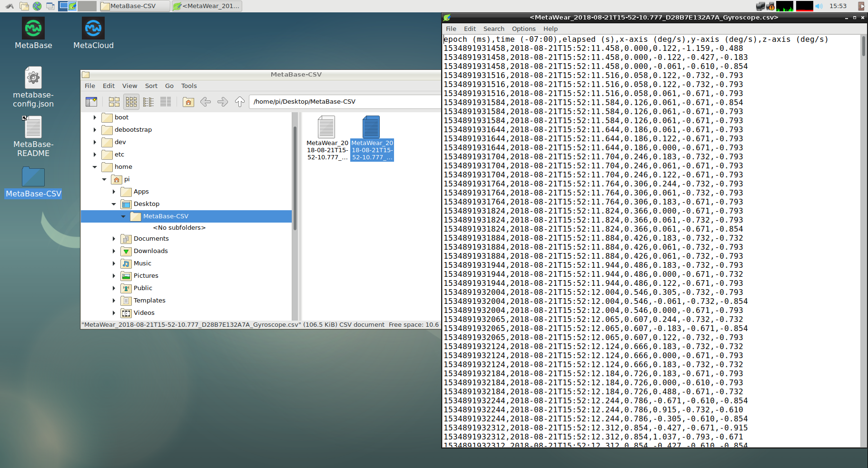Go up to the parent folder
The width and height of the screenshot is (868, 468).
(x=240, y=102)
